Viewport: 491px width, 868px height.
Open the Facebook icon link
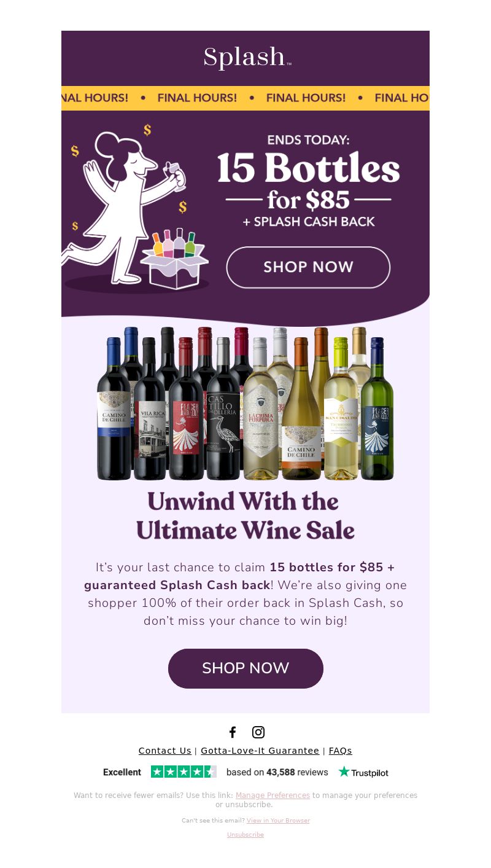point(233,732)
